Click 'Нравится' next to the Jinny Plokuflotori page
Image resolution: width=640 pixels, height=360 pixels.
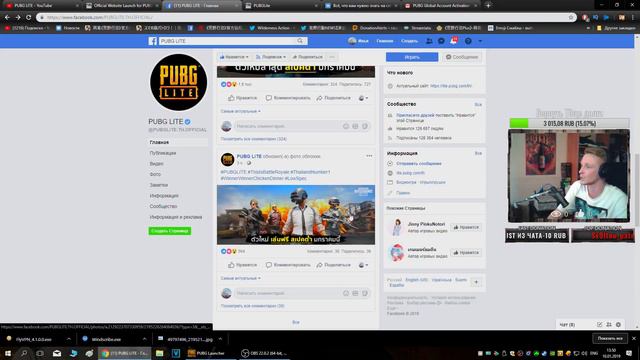point(466,227)
